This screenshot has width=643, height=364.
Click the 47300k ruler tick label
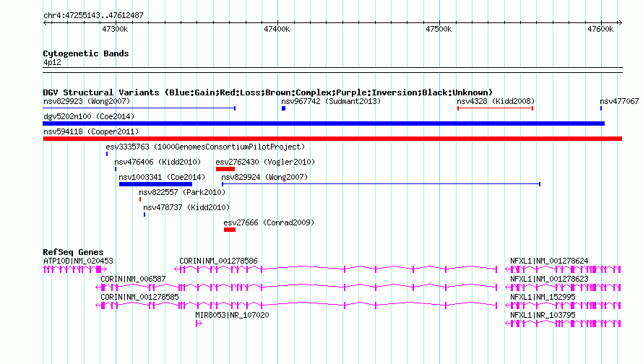click(115, 29)
